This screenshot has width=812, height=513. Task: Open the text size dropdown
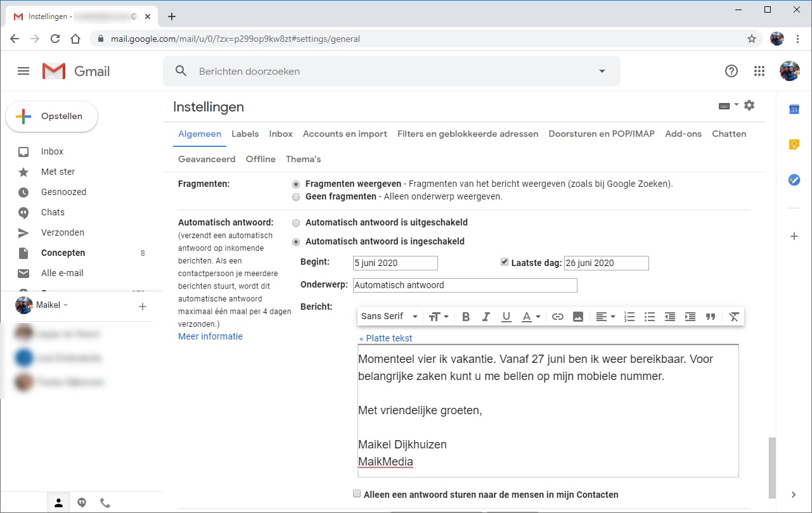tap(439, 317)
